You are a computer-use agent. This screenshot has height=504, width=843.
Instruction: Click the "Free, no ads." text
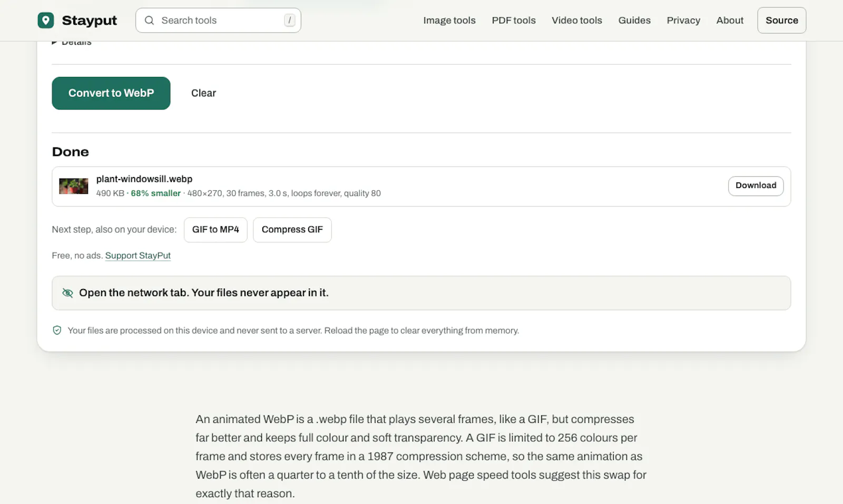(x=77, y=255)
